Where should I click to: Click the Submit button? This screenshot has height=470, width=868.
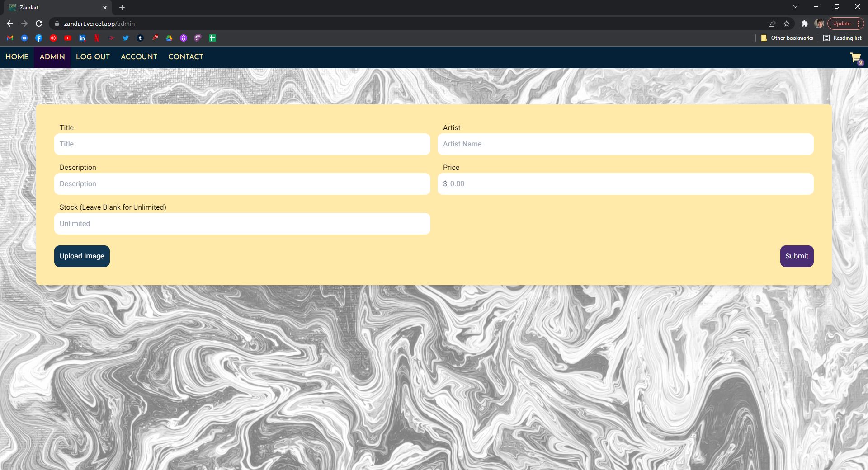point(797,256)
